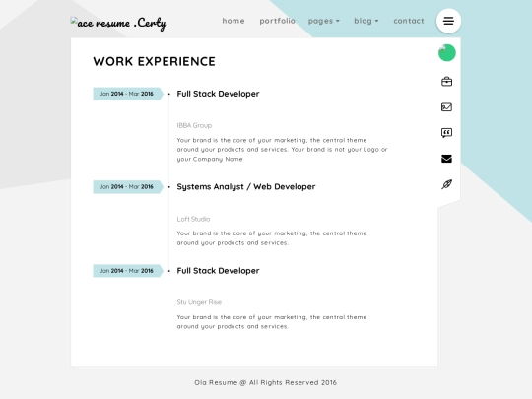532x399 pixels.
Task: Click the date badge beside Stu Unger Rise job
Action: tap(128, 271)
